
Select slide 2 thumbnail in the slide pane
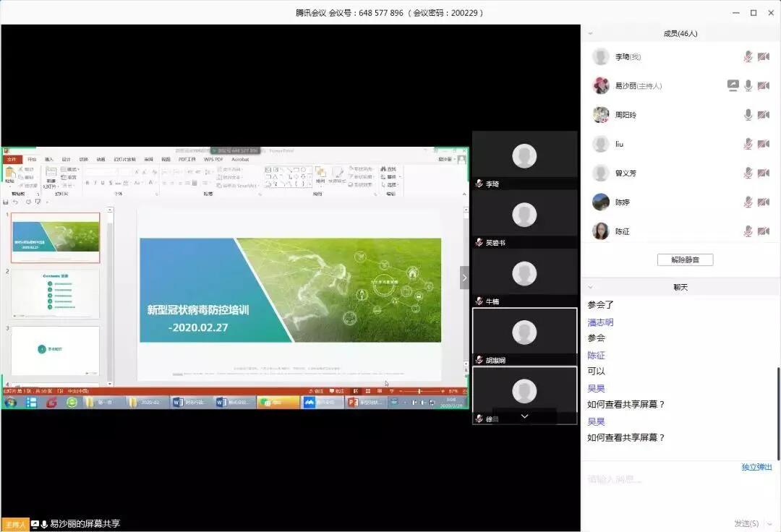point(56,292)
